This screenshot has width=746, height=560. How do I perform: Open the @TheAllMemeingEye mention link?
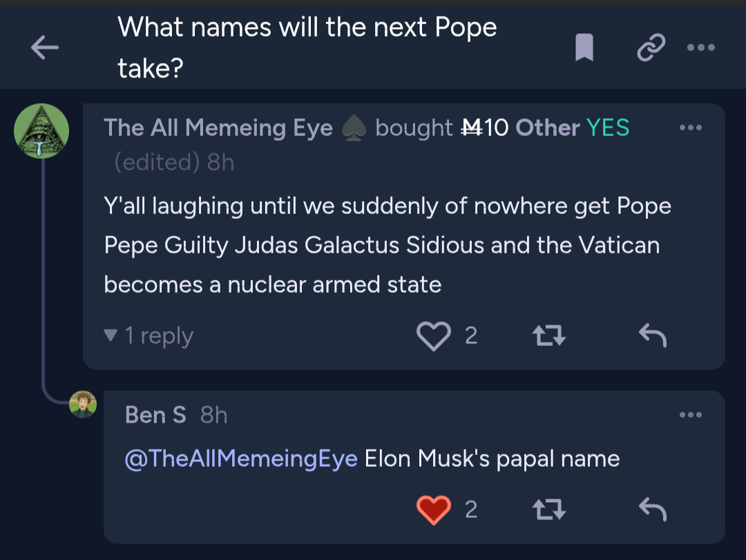pos(241,458)
